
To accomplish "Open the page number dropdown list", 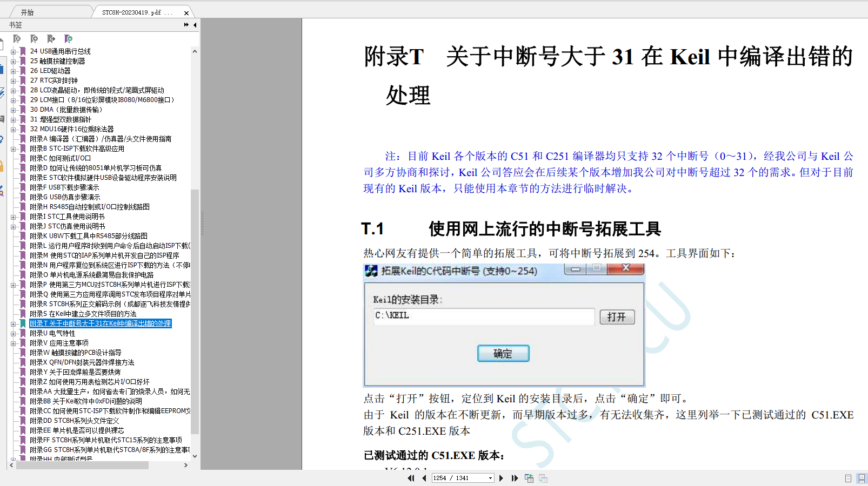I will [x=490, y=478].
